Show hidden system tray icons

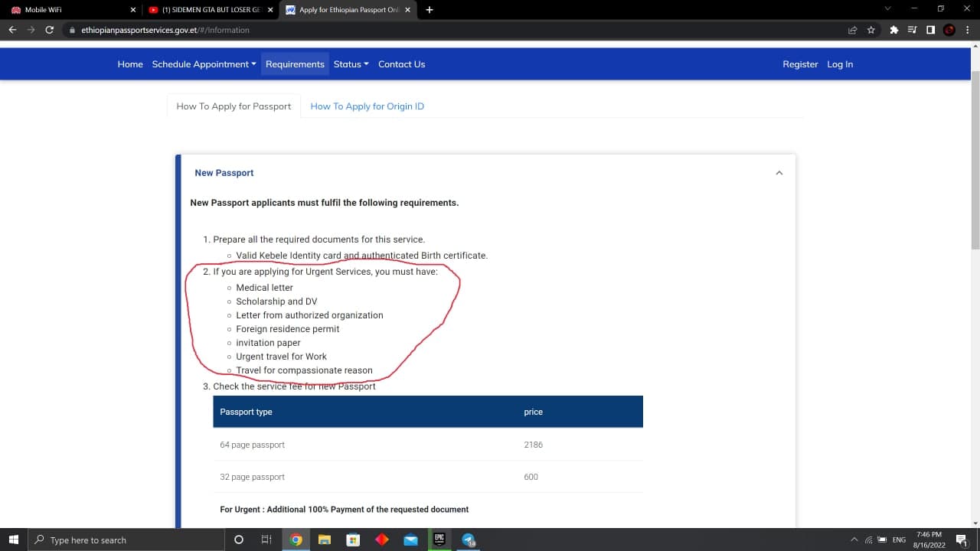point(854,540)
